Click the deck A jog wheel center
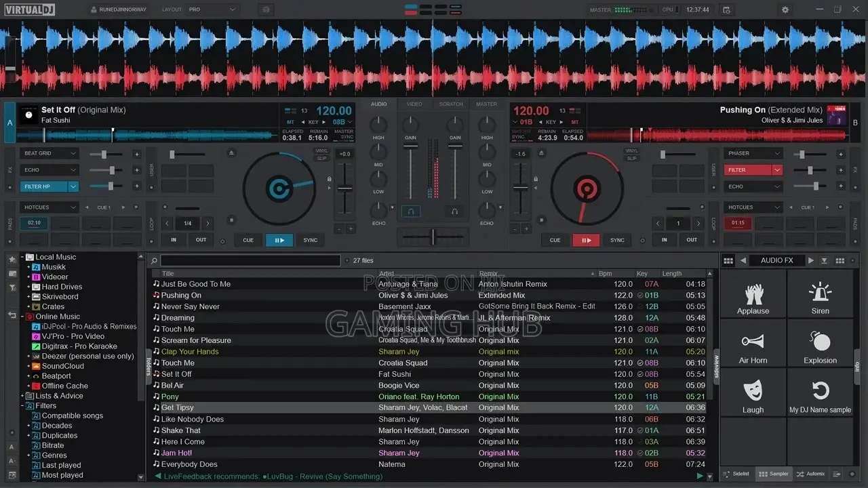 coord(279,188)
